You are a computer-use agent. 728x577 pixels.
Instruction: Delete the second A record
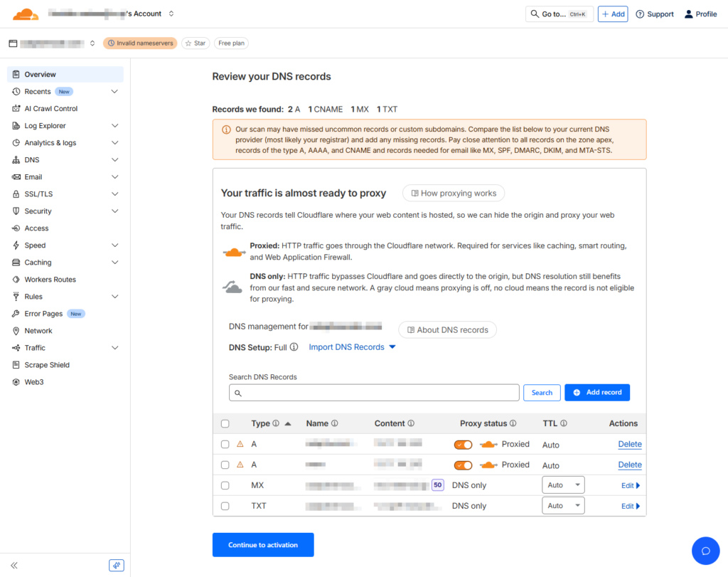click(629, 465)
